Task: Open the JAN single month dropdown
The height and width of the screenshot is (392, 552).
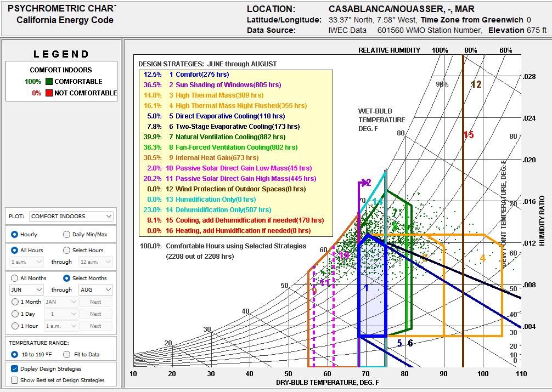Action: point(60,302)
